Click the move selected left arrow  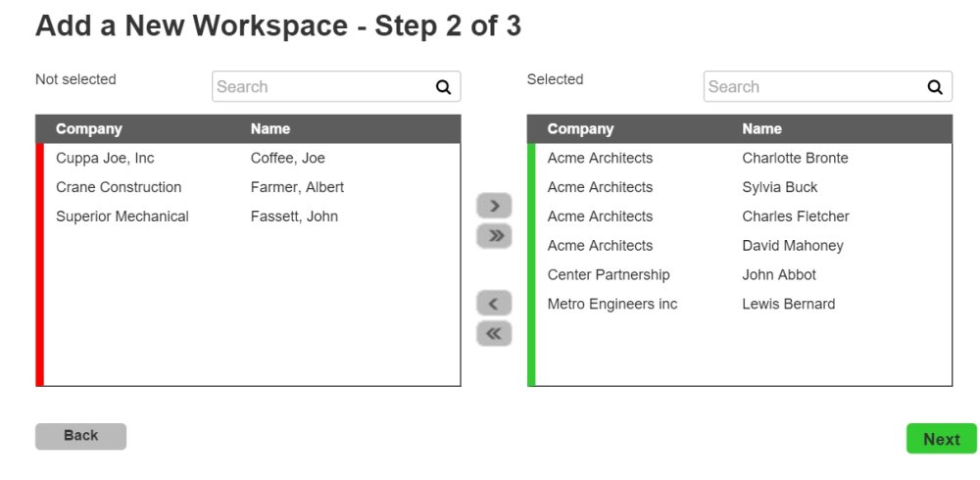pyautogui.click(x=494, y=304)
